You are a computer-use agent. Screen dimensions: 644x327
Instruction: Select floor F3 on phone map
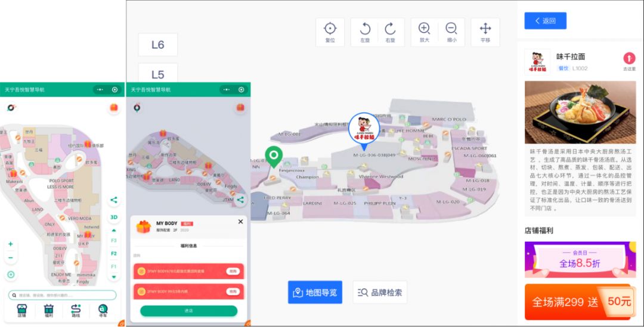click(x=114, y=241)
